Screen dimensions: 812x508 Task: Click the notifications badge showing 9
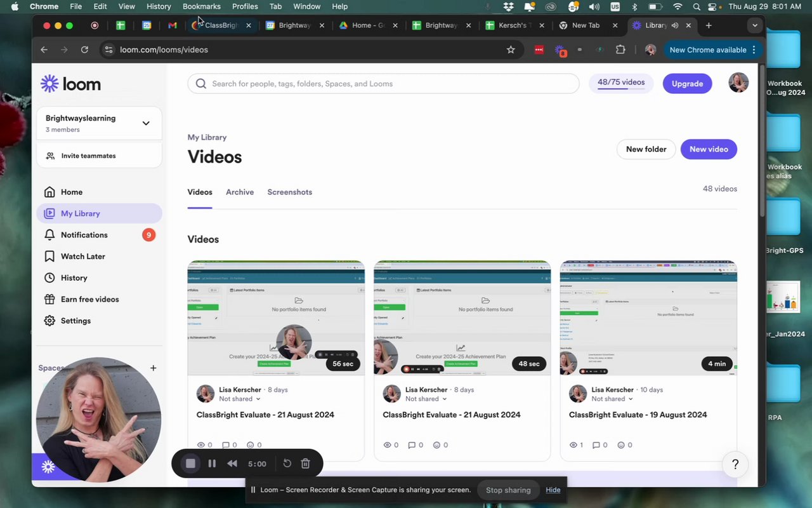pyautogui.click(x=148, y=235)
